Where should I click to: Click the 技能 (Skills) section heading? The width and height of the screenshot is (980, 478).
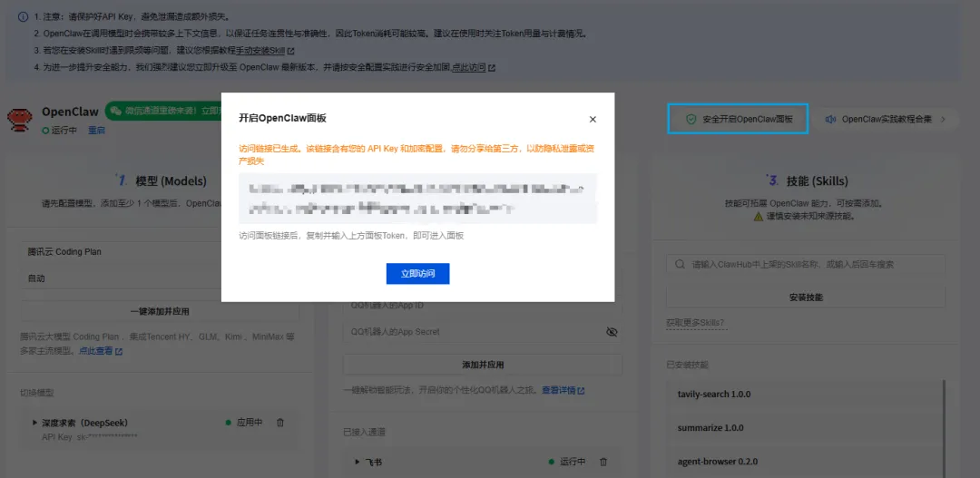pos(818,181)
